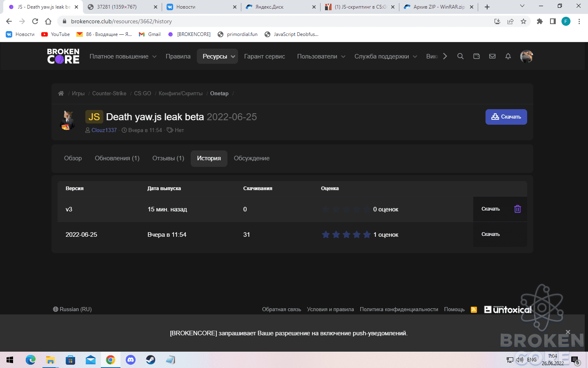Switch to the Обзор tab

73,158
